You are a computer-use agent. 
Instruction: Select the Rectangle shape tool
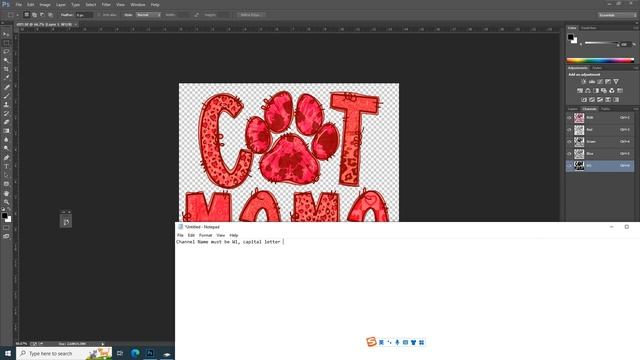6,184
